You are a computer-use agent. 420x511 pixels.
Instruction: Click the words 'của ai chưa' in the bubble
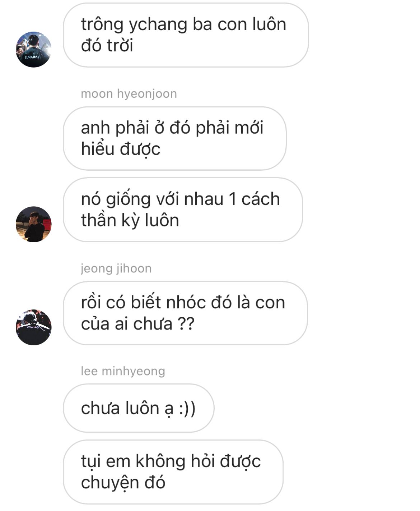point(127,324)
